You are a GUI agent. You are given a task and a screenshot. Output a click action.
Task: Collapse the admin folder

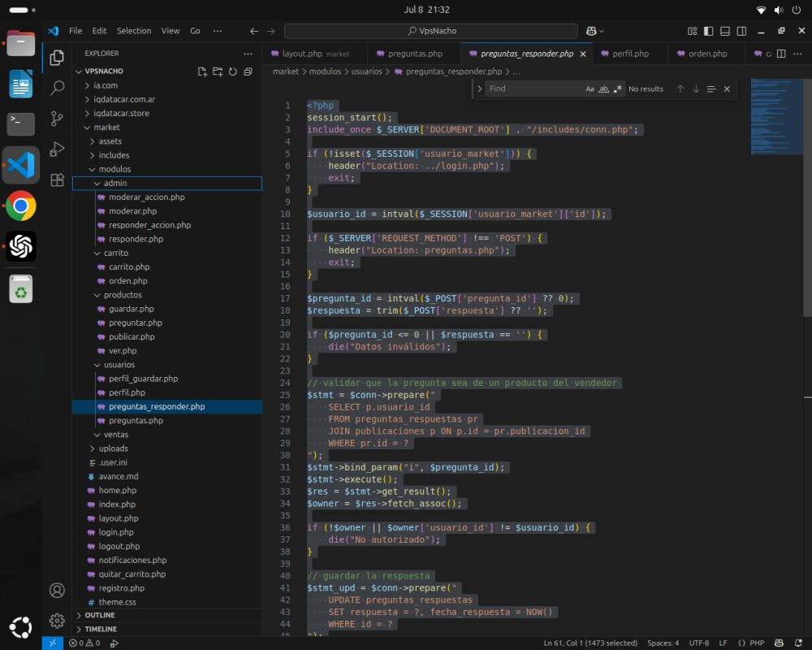tap(166, 184)
